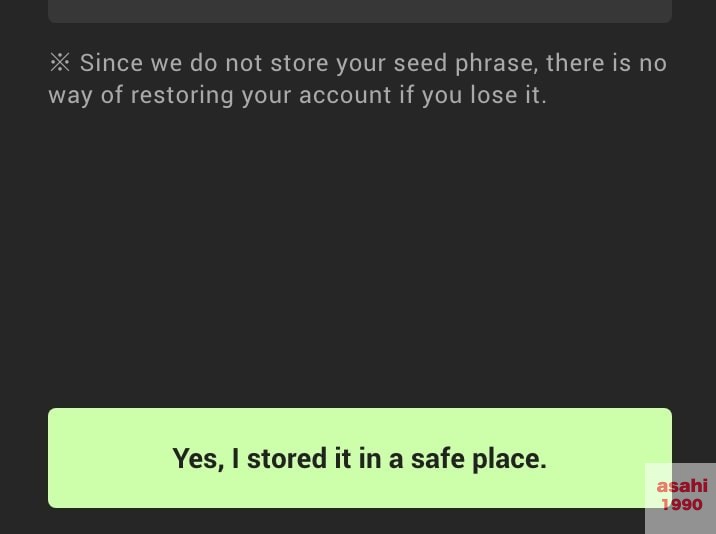This screenshot has width=716, height=534.
Task: Click the word 'stored' on the green button
Action: (287, 458)
